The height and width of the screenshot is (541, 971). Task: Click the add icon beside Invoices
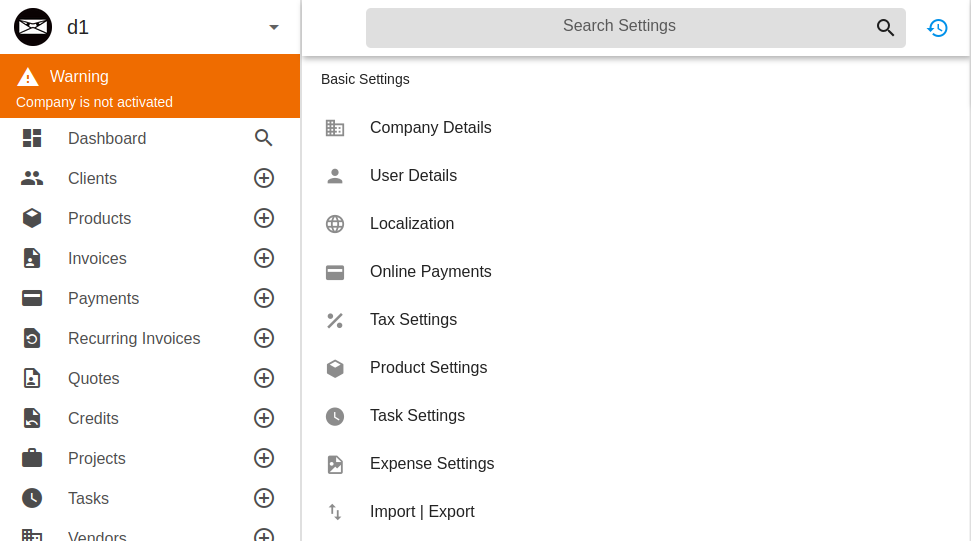click(x=264, y=258)
